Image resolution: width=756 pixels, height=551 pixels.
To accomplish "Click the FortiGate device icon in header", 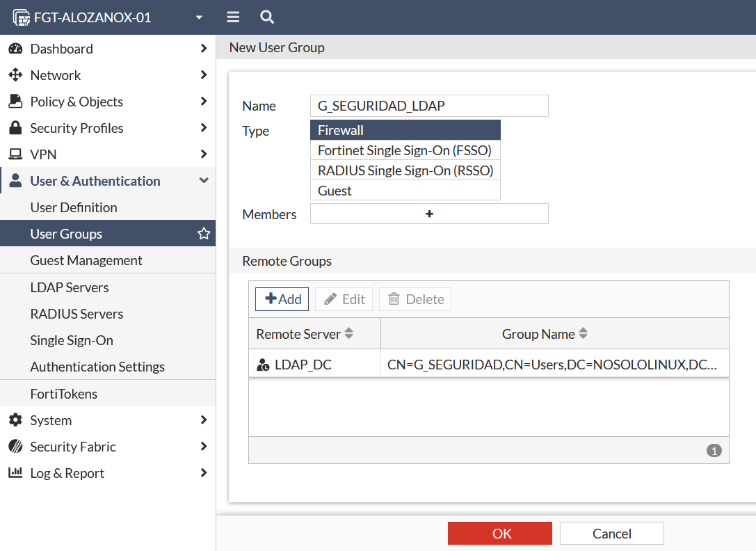I will (22, 17).
